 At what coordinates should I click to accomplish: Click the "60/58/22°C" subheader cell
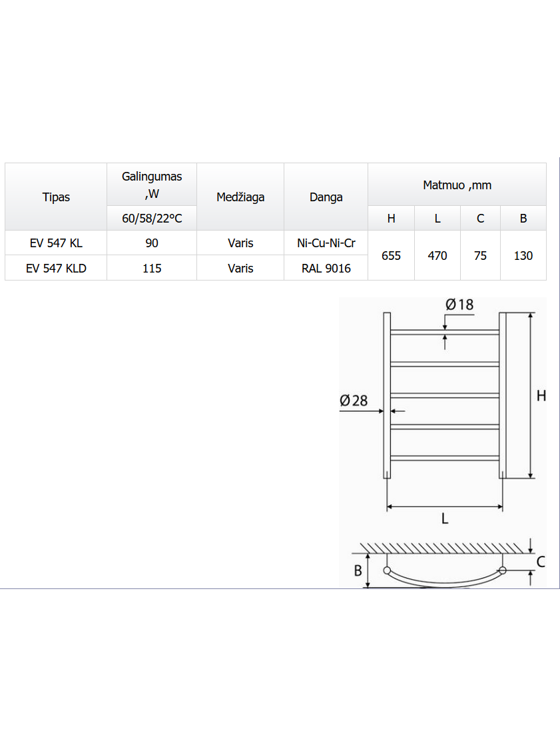152,218
